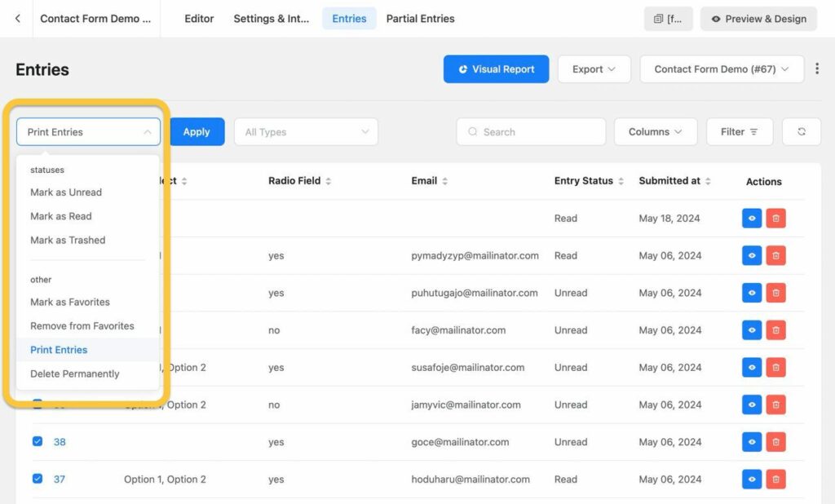Image resolution: width=835 pixels, height=504 pixels.
Task: View the pymadyzyp@mailinator.com entry
Action: [751, 255]
